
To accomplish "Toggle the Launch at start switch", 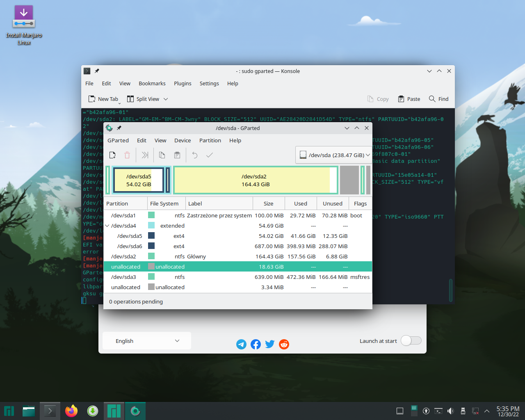I will 411,341.
